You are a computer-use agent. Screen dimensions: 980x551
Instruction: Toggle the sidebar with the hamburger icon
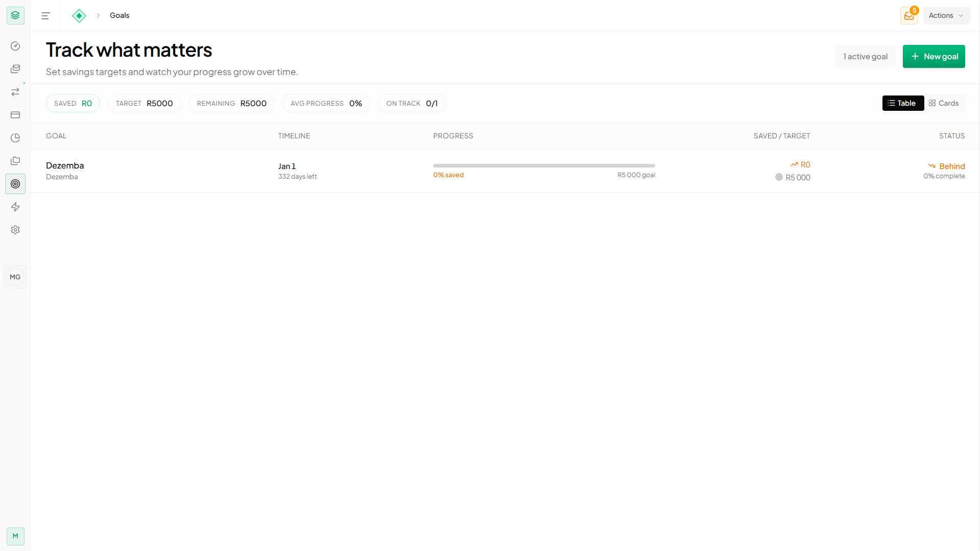[x=45, y=15]
